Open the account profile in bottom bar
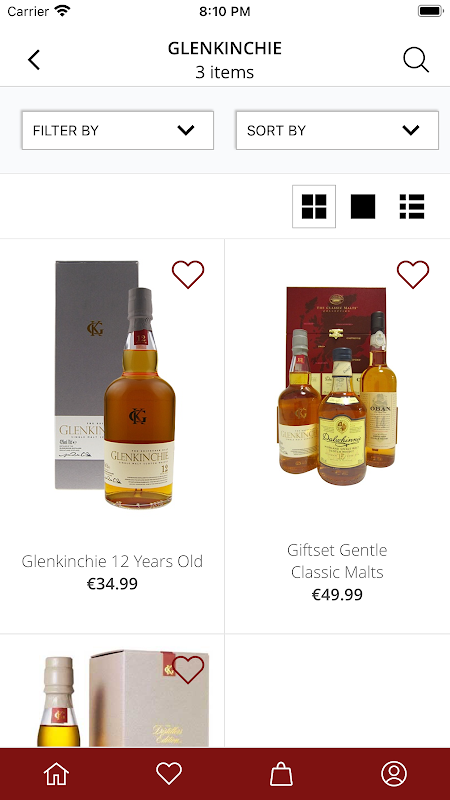Viewport: 450px width, 800px height. (x=394, y=773)
